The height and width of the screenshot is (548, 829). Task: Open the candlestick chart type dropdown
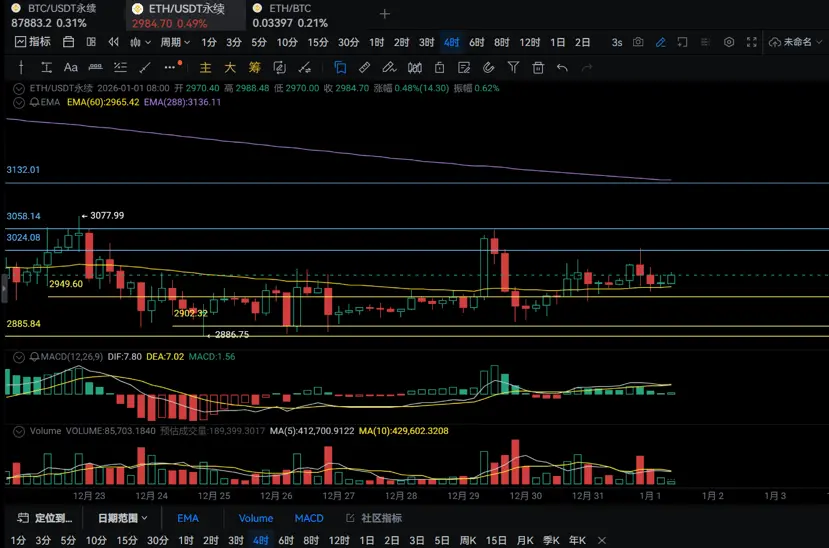pyautogui.click(x=140, y=42)
